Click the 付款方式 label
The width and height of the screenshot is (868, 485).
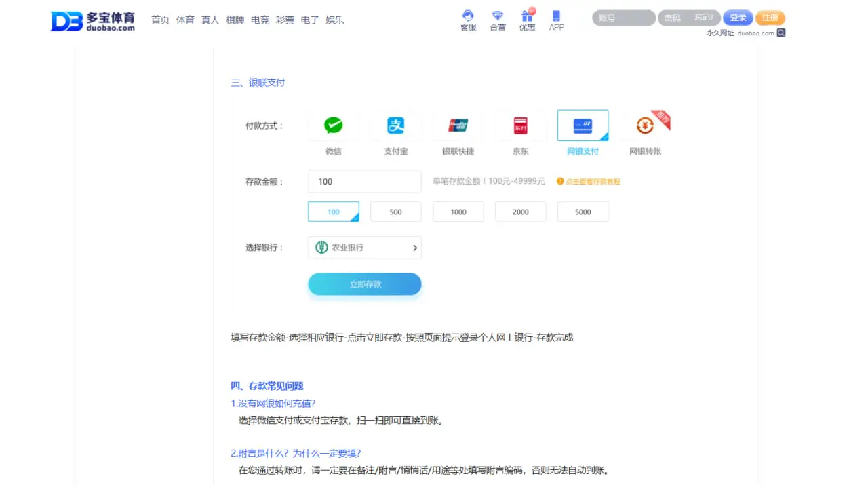click(264, 125)
